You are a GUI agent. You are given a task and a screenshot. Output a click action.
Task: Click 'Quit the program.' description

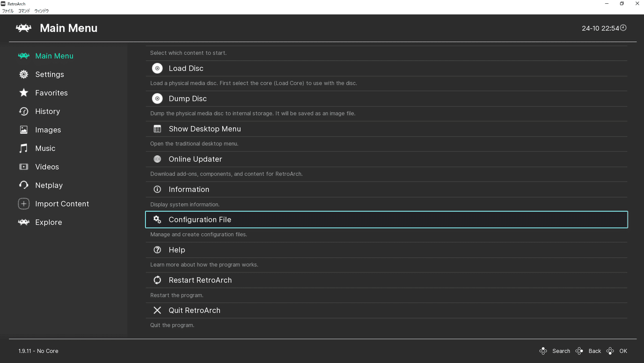tap(172, 325)
